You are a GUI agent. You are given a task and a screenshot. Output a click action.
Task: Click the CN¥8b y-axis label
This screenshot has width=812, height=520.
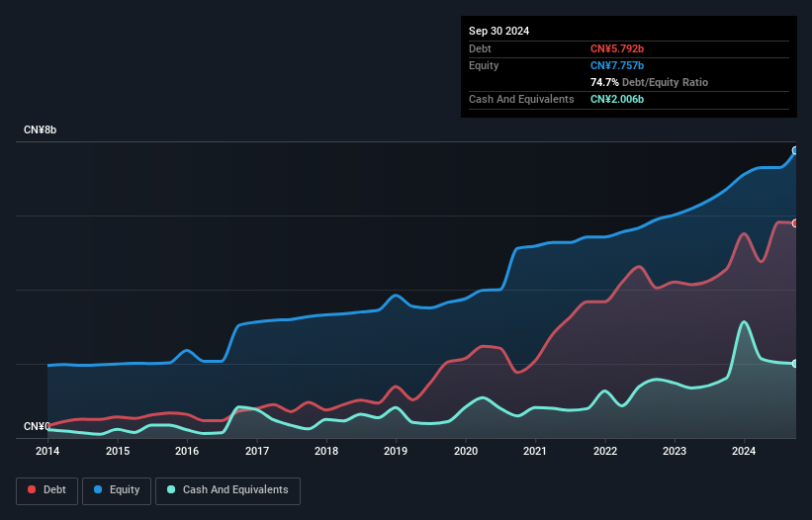coord(40,130)
